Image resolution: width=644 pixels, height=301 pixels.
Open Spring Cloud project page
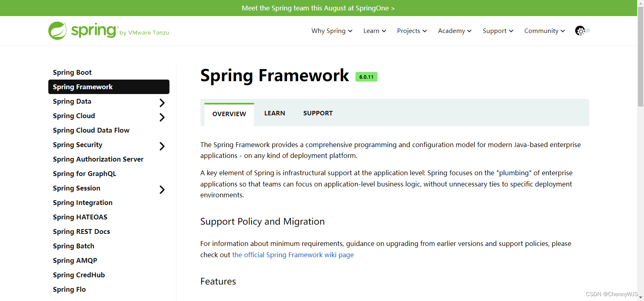[x=74, y=116]
